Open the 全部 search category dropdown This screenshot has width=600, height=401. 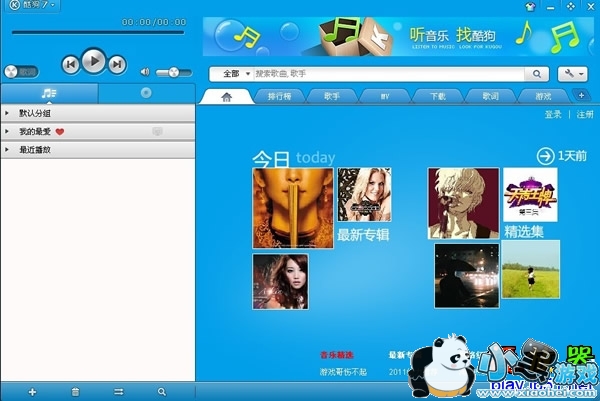(x=236, y=73)
